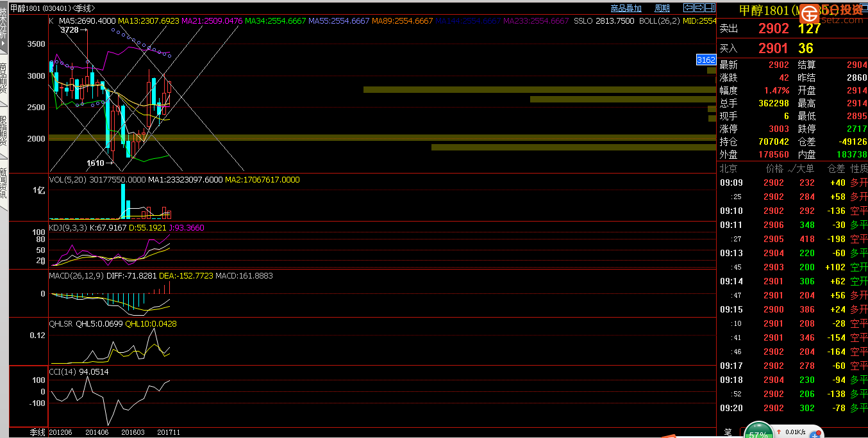Screen dimensions: 868x438
Task: Select the 09:15 trade row with 386
Action: pyautogui.click(x=793, y=309)
